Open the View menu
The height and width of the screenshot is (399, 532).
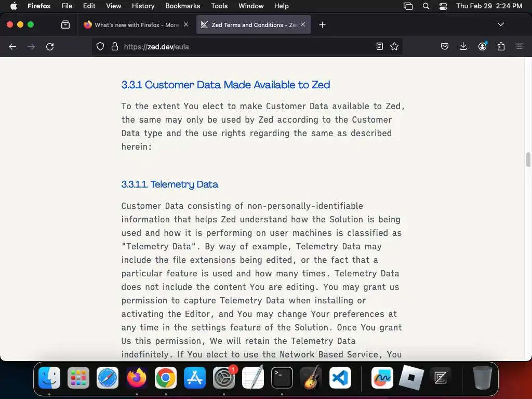(113, 6)
